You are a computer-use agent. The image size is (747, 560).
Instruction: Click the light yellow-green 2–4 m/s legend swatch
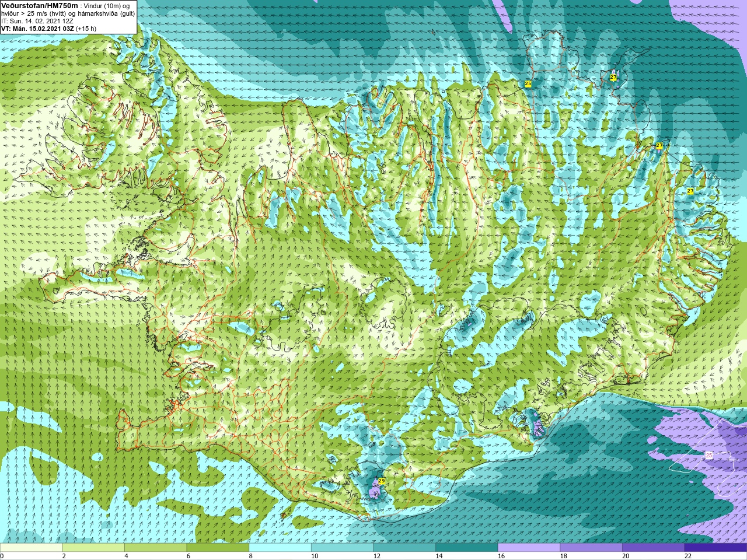(x=93, y=548)
